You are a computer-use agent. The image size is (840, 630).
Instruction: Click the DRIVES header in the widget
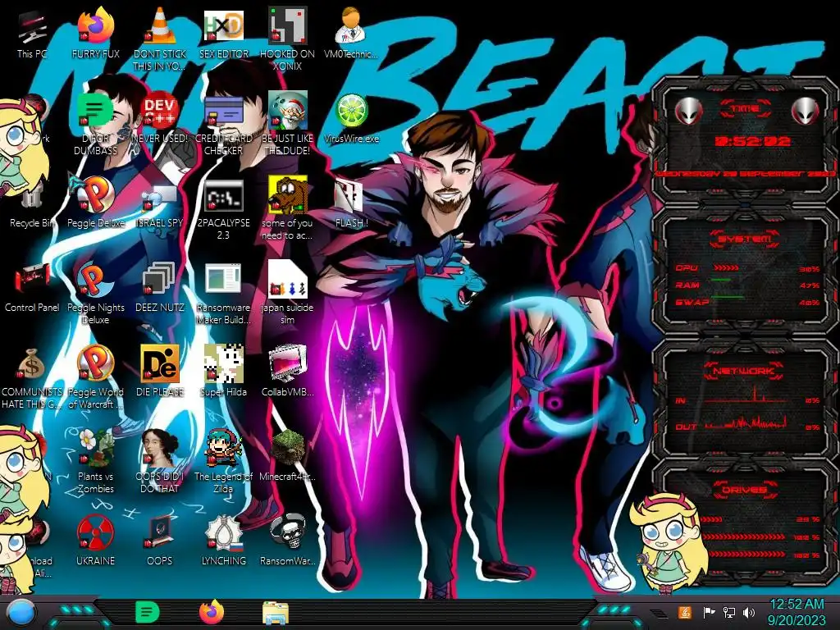pyautogui.click(x=745, y=490)
